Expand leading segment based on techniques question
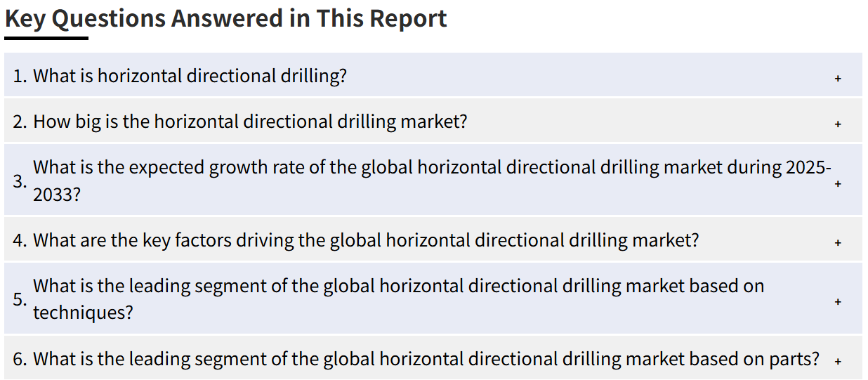Viewport: 868px width, 380px height. pos(433,299)
